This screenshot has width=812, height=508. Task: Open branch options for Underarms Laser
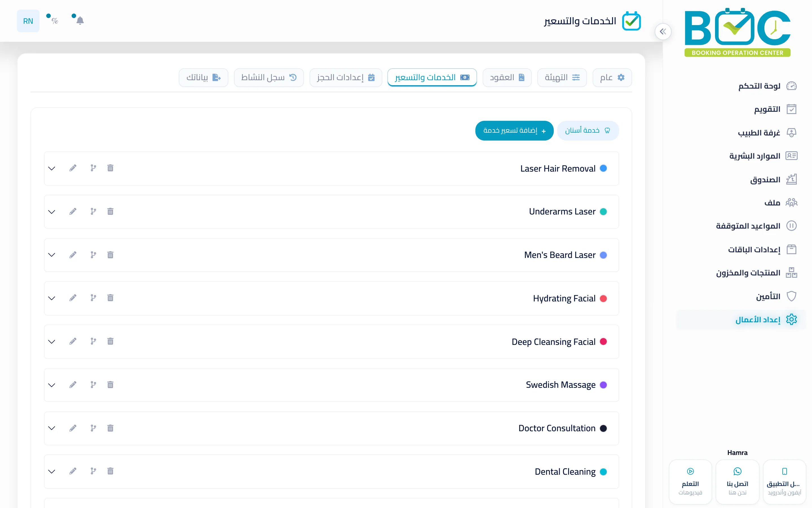(93, 211)
